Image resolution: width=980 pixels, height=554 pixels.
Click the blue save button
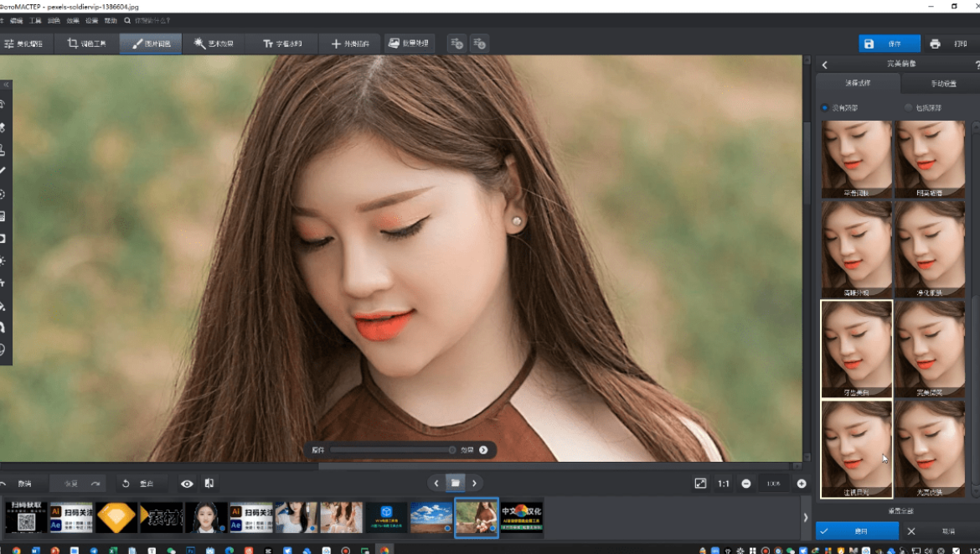click(x=889, y=44)
